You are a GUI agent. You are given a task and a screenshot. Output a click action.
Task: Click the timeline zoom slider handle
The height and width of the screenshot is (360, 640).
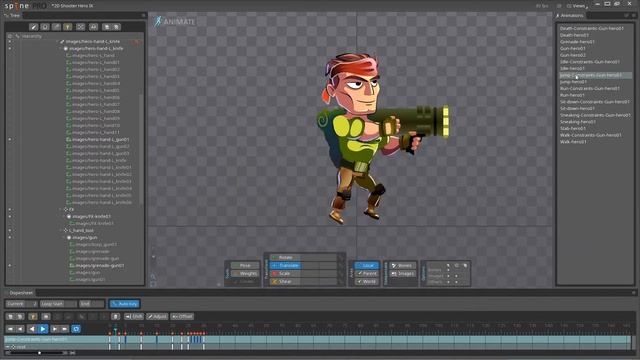[39, 353]
